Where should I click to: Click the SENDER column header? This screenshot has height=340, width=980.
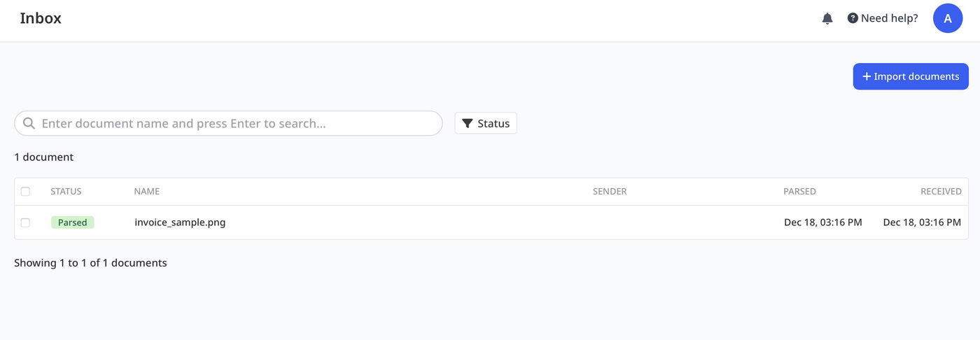point(610,191)
